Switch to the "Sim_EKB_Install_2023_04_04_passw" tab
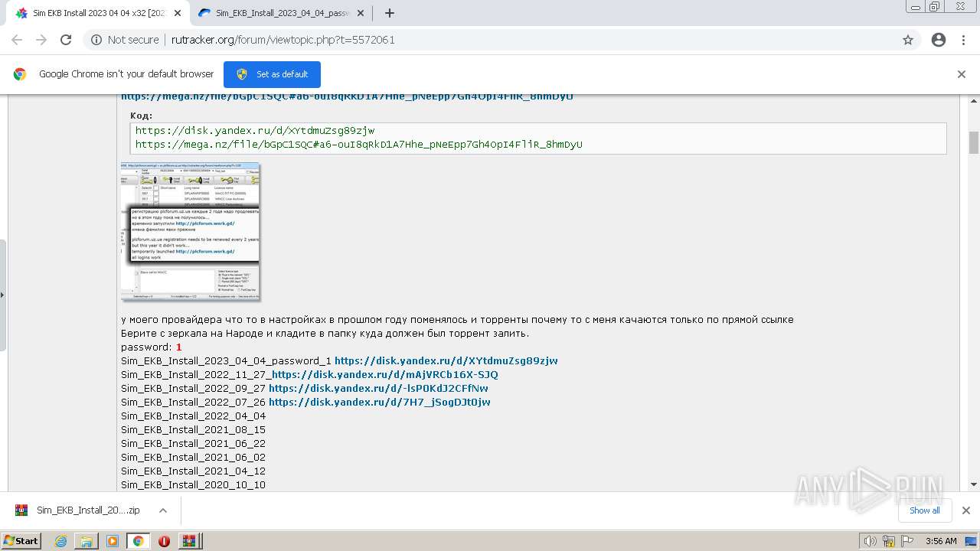 coord(282,13)
